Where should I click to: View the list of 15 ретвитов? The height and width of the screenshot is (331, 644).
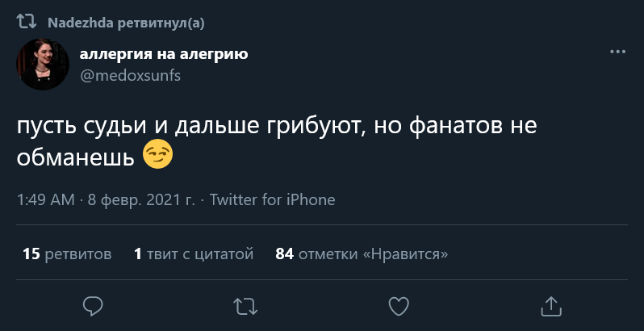(x=67, y=254)
